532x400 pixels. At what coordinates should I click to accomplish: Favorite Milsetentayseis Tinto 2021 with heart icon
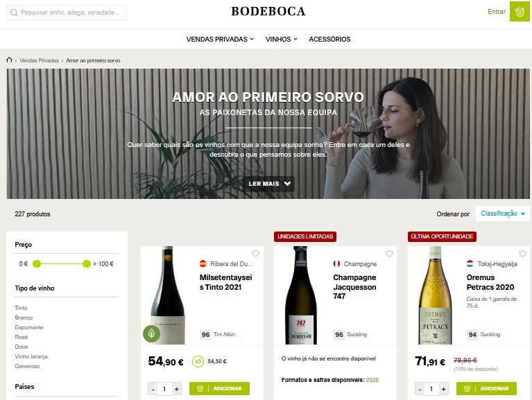tap(255, 254)
